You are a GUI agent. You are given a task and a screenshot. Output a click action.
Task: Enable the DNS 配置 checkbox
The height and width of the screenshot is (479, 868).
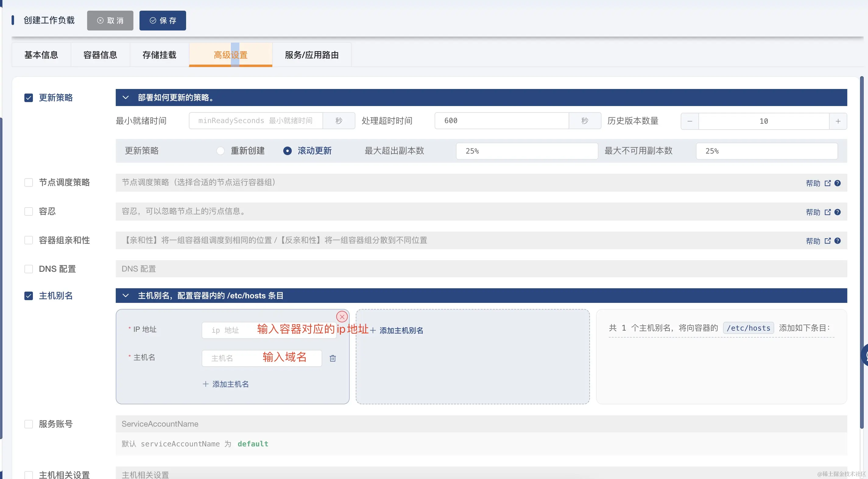[x=29, y=269]
